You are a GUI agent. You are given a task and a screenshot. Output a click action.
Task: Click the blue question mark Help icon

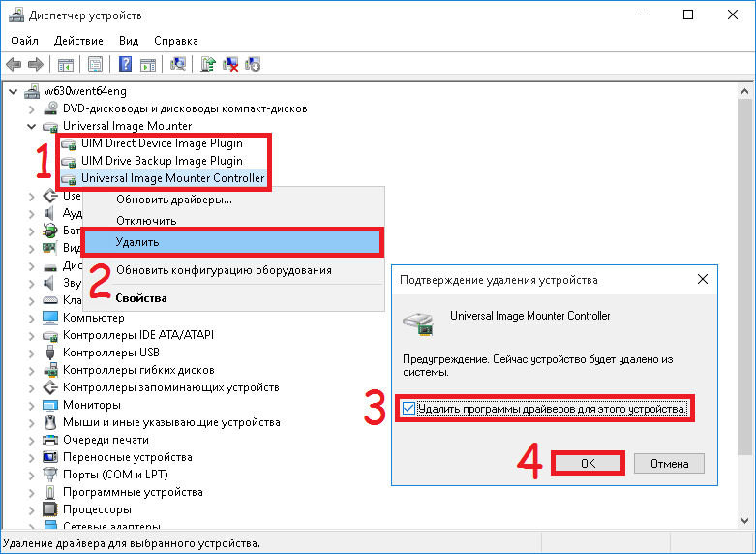point(126,64)
